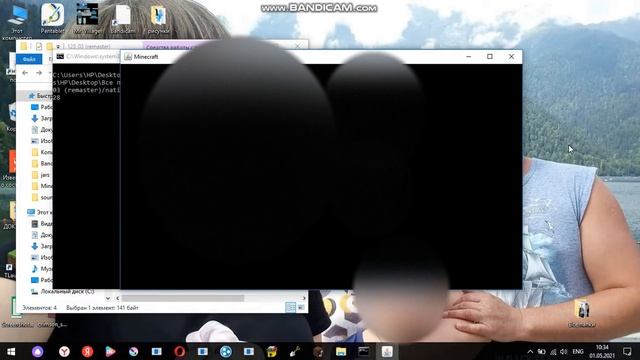Open the red Yandex icon in taskbar

click(x=87, y=351)
